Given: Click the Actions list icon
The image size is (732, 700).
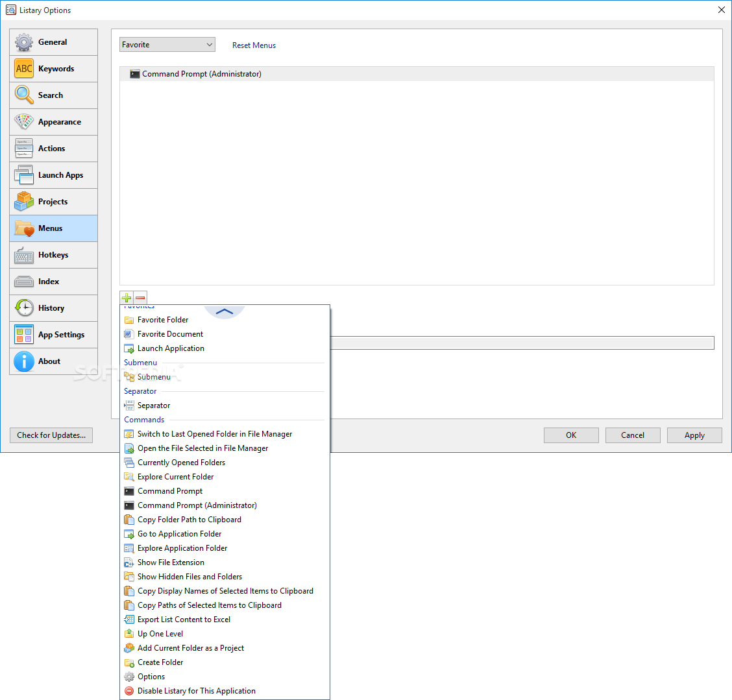Looking at the screenshot, I should 24,149.
